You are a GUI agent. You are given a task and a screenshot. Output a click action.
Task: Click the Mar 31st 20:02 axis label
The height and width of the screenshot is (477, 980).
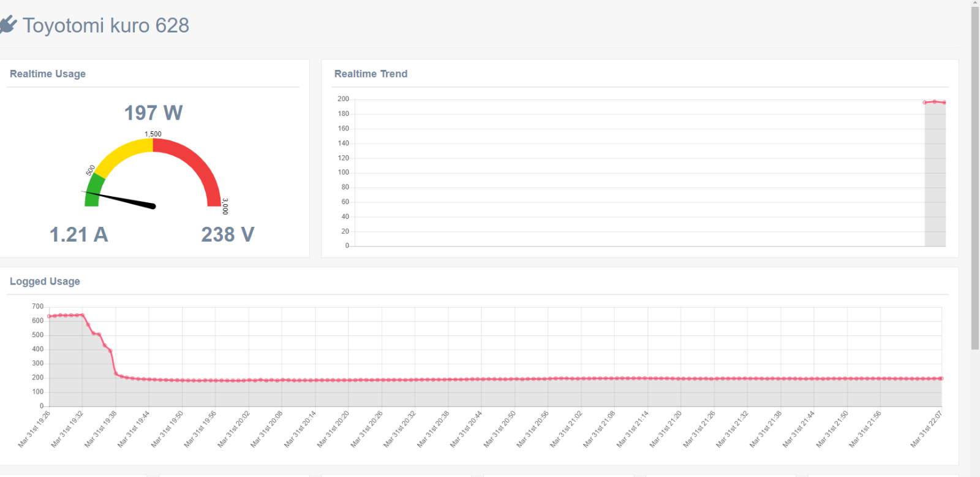tap(234, 429)
